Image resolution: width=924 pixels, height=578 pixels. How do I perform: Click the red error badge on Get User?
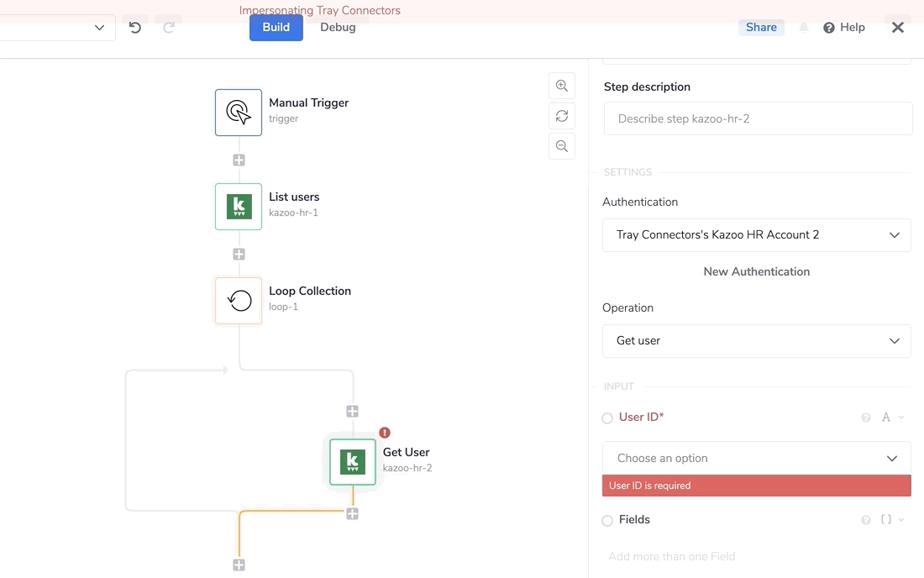[x=385, y=433]
